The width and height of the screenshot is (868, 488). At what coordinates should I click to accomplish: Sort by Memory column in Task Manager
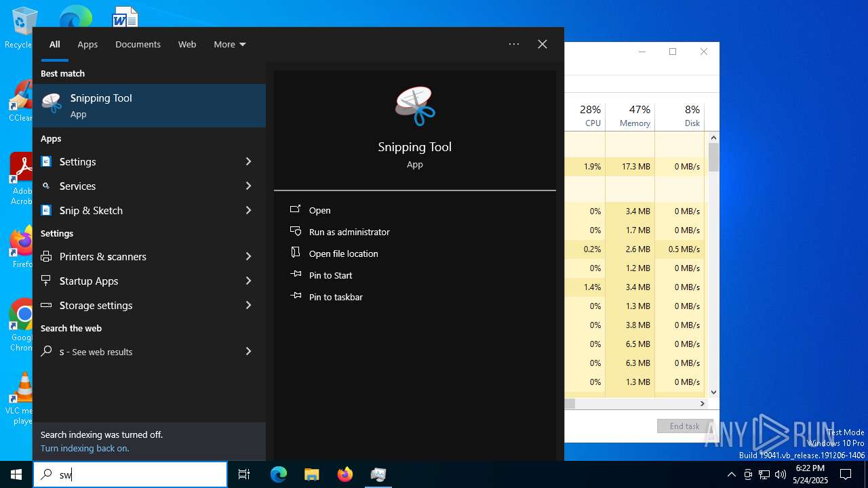(630, 116)
